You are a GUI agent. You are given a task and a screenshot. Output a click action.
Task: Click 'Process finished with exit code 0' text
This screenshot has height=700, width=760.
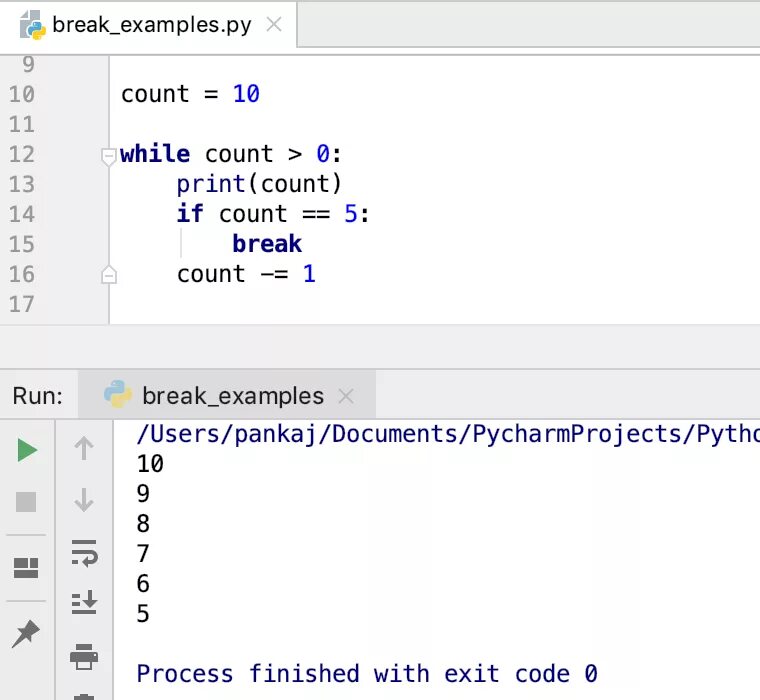click(x=367, y=674)
